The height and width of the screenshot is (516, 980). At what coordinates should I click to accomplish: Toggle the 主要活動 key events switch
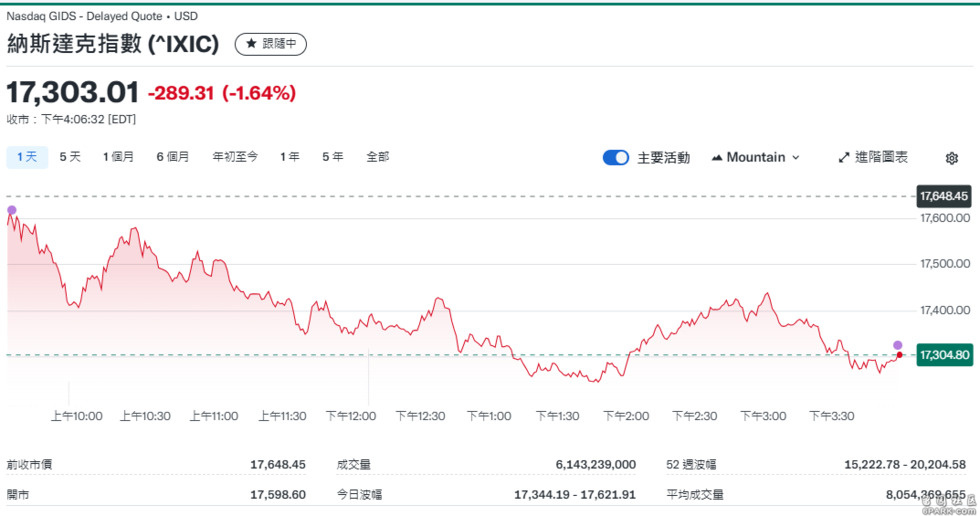click(616, 157)
